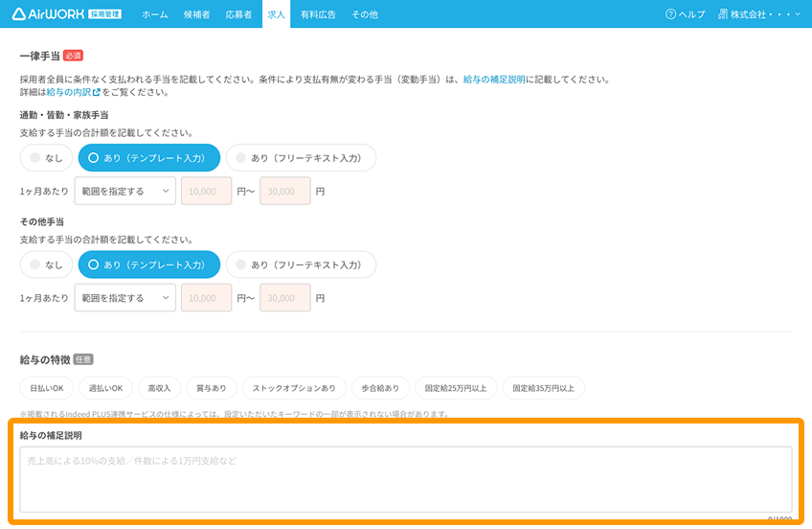This screenshot has height=529, width=812.
Task: Select なし for 通勤・皆勤・家族手当
Action: [46, 157]
